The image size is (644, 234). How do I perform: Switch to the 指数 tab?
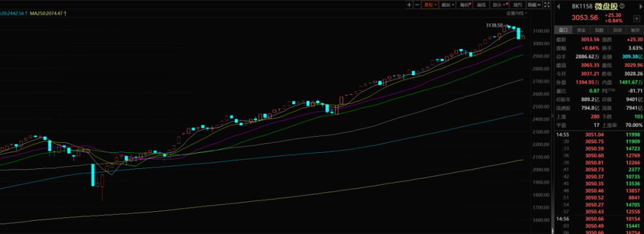pyautogui.click(x=599, y=30)
